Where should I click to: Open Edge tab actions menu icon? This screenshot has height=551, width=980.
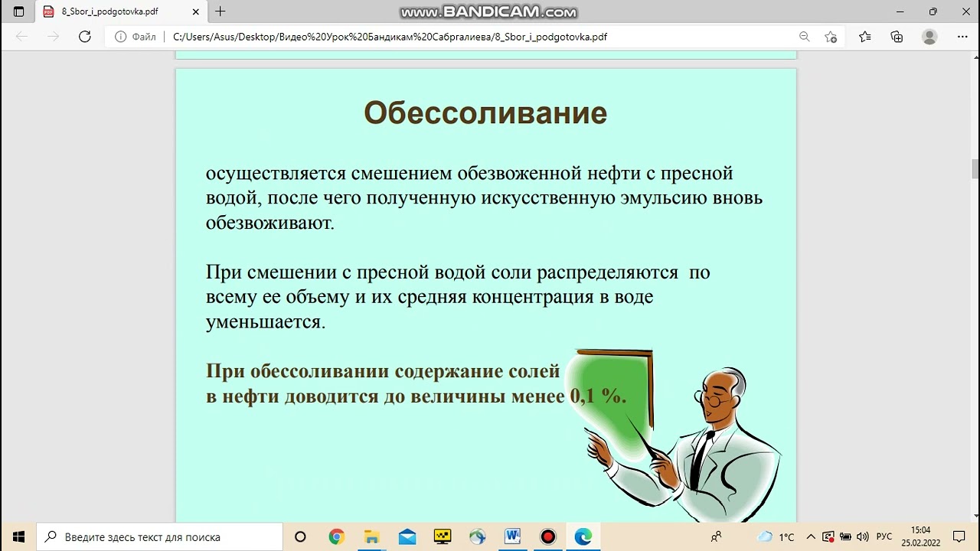[18, 11]
